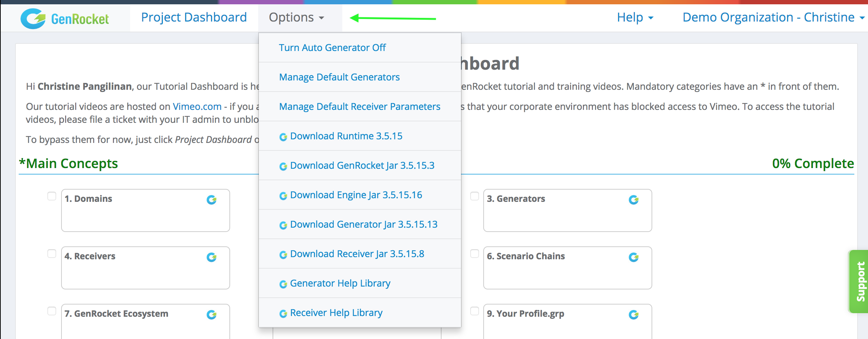Open the 6. Scenario Chains tutorial card
This screenshot has width=868, height=339.
(x=568, y=268)
